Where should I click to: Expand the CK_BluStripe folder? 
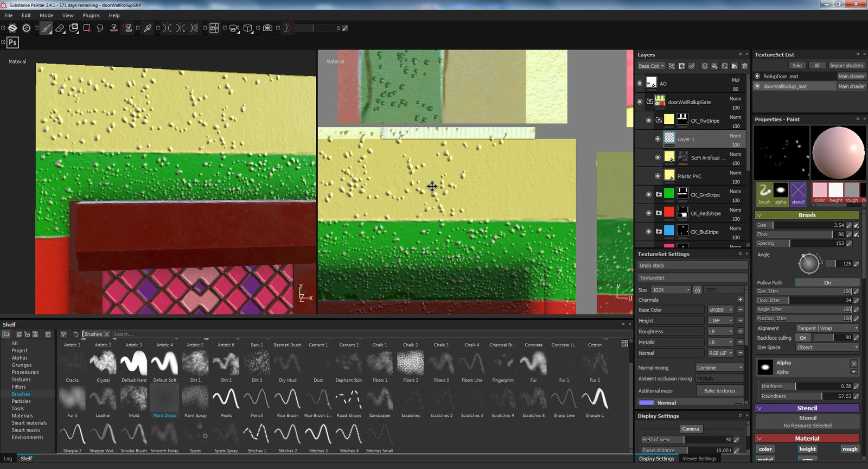[659, 232]
